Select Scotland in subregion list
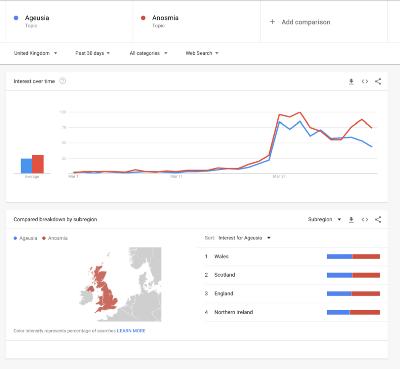Image resolution: width=400 pixels, height=369 pixels. pyautogui.click(x=225, y=275)
